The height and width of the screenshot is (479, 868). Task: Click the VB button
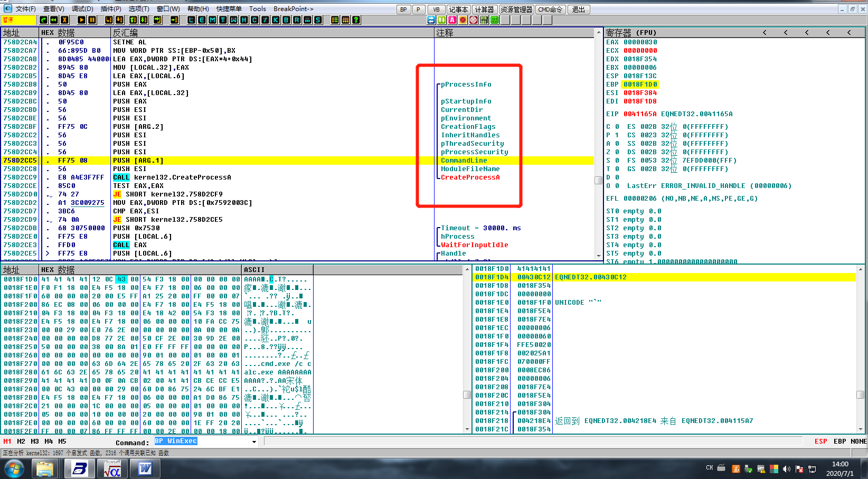point(436,10)
